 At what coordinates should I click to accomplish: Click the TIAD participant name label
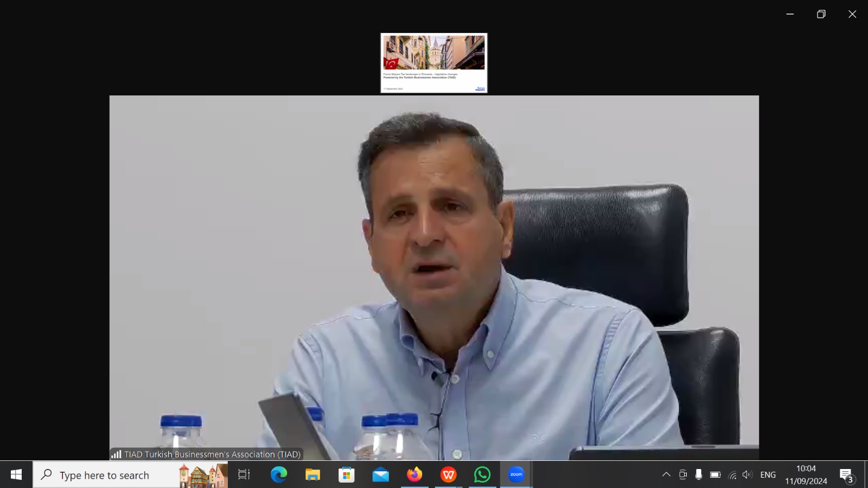tap(212, 454)
